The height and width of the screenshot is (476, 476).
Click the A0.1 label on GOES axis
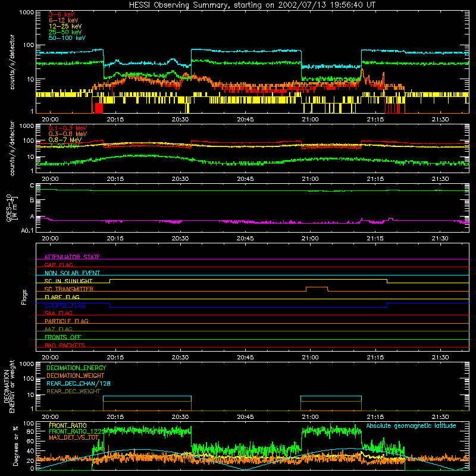[27, 230]
